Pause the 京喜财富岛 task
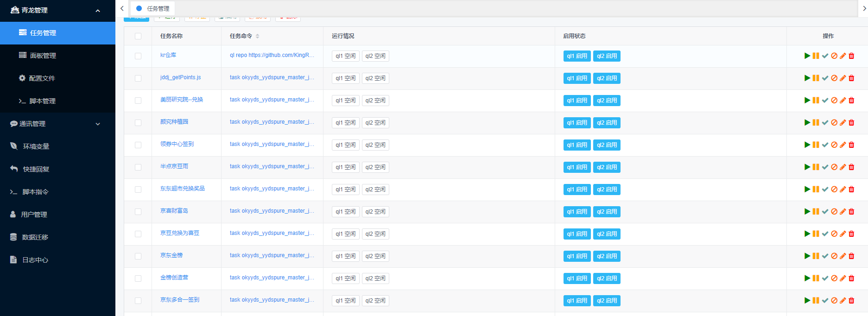This screenshot has width=868, height=316. (x=816, y=211)
